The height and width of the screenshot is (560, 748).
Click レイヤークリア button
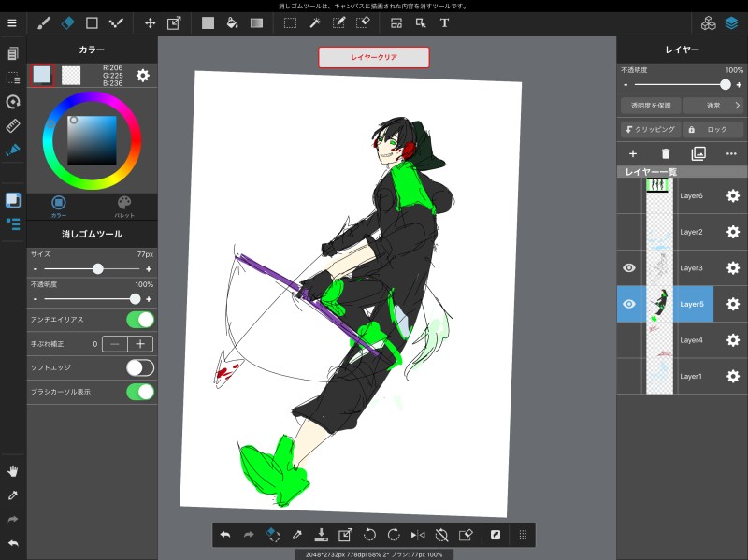coord(374,57)
